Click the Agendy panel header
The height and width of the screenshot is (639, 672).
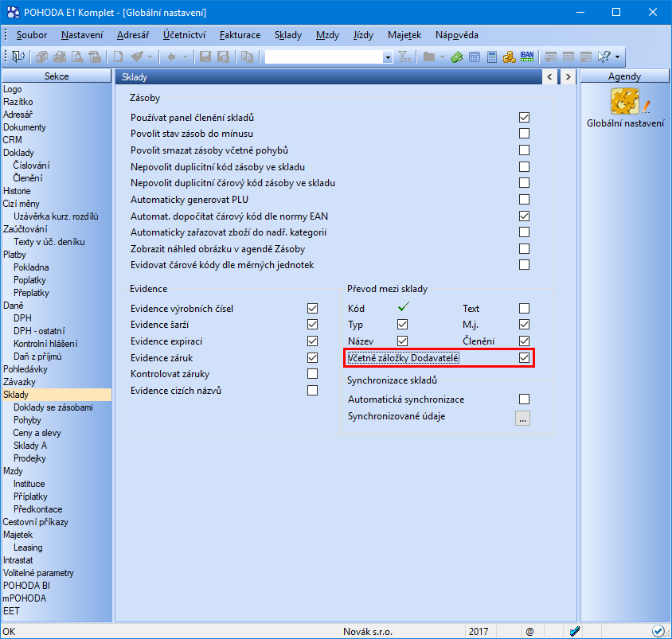pyautogui.click(x=624, y=76)
